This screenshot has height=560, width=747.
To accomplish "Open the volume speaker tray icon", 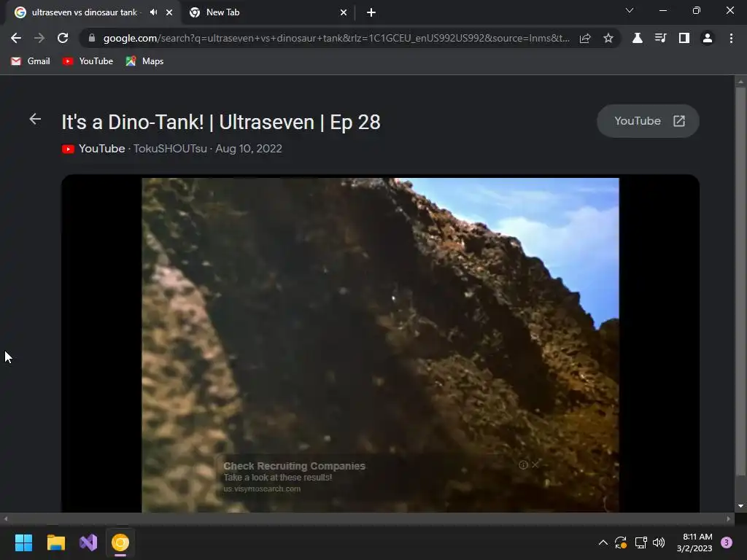I will (x=659, y=542).
